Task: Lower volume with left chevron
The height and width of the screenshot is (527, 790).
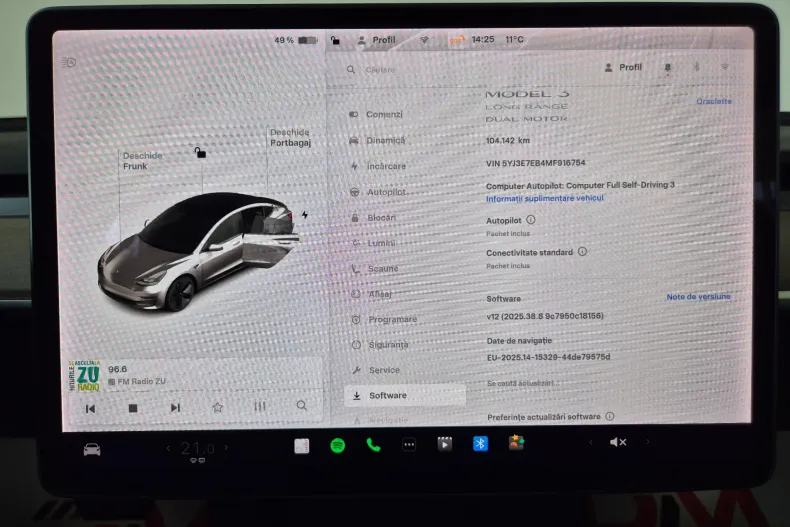Action: click(x=590, y=442)
